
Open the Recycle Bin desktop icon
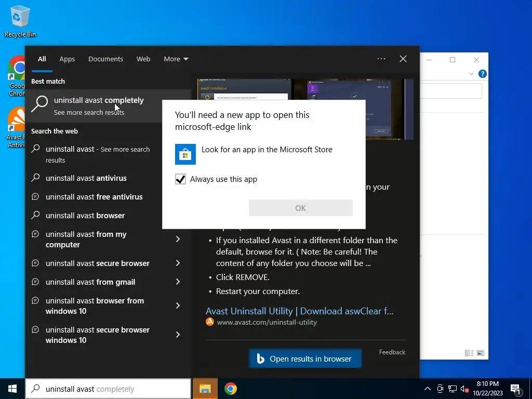[x=20, y=21]
